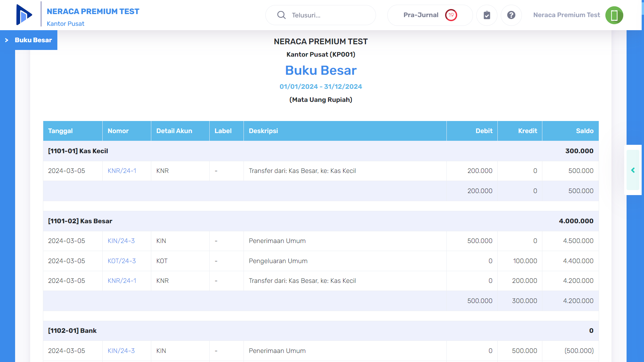Image resolution: width=644 pixels, height=362 pixels.
Task: Expand the Buku Besar sidebar arrow
Action: point(6,40)
